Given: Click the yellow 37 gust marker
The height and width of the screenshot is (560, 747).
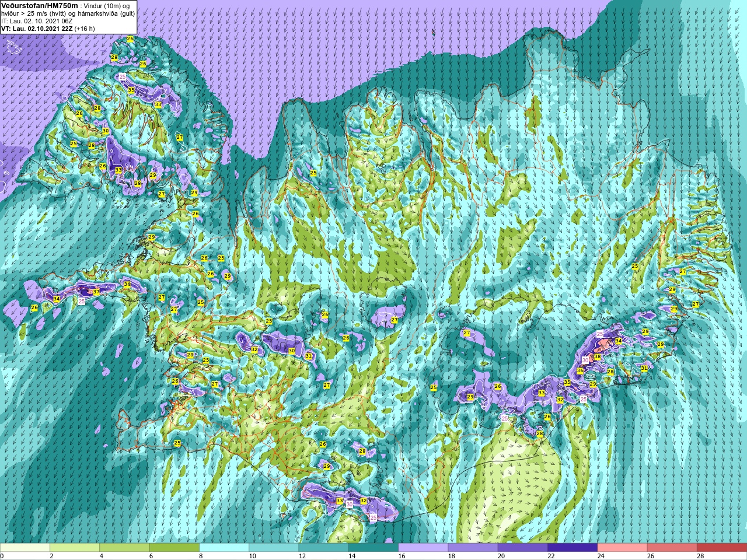Looking at the screenshot, I should [96, 292].
